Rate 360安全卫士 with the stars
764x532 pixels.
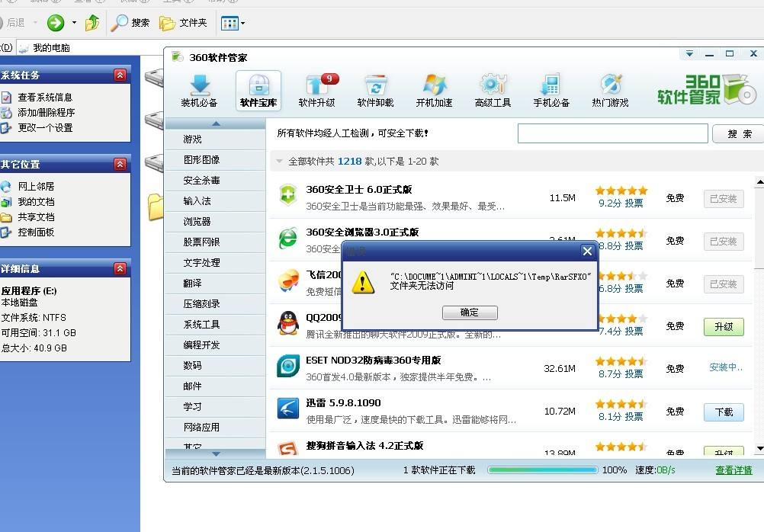[x=621, y=190]
